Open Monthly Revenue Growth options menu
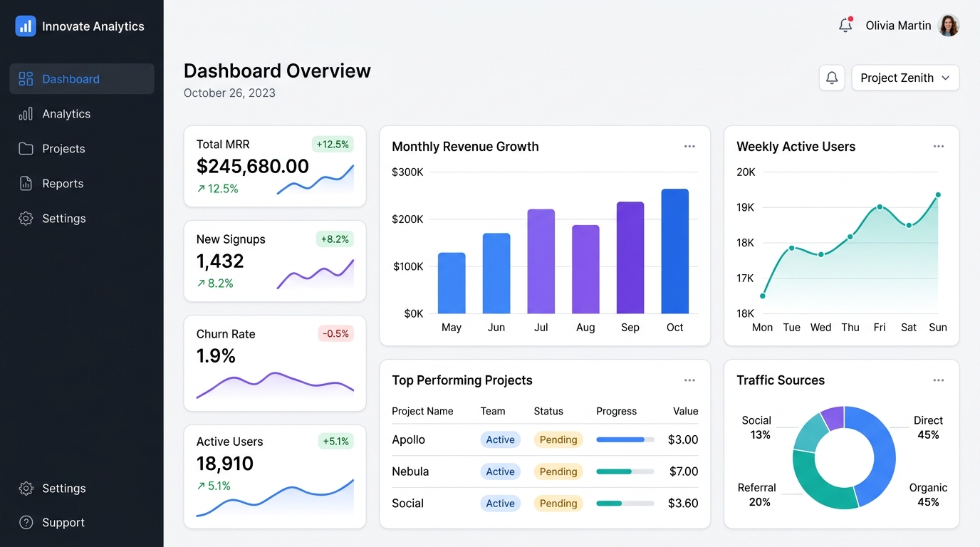 pyautogui.click(x=689, y=146)
